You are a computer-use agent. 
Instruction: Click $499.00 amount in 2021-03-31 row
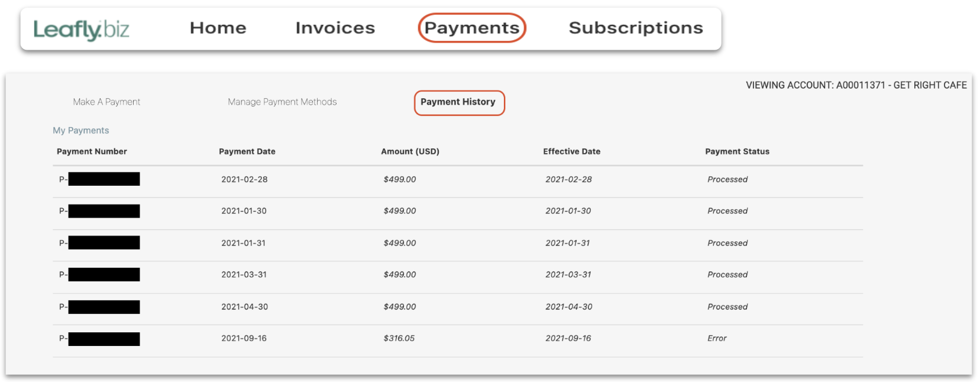(400, 274)
